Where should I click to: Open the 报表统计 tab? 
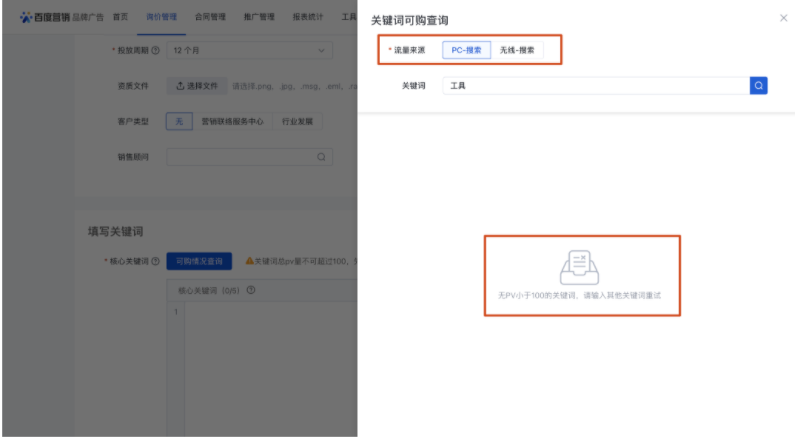(x=307, y=17)
